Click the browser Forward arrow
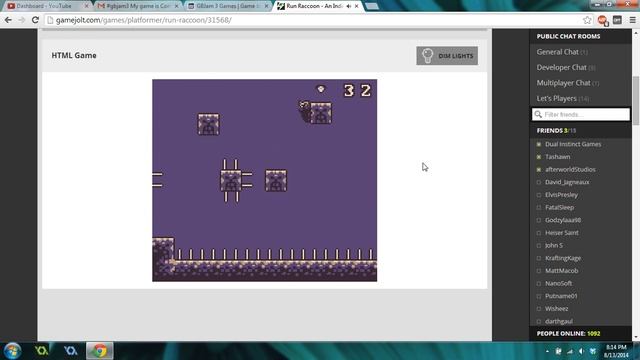The width and height of the screenshot is (640, 360). [22, 20]
